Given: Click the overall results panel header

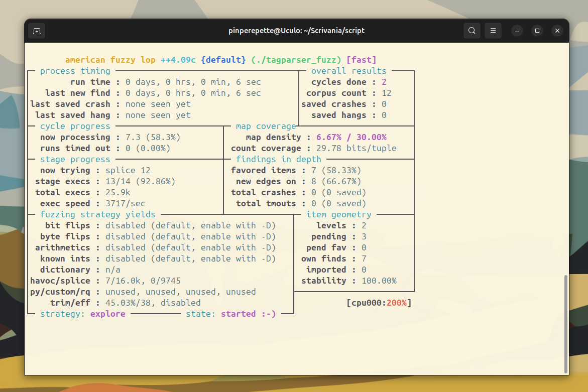Looking at the screenshot, I should (x=349, y=71).
